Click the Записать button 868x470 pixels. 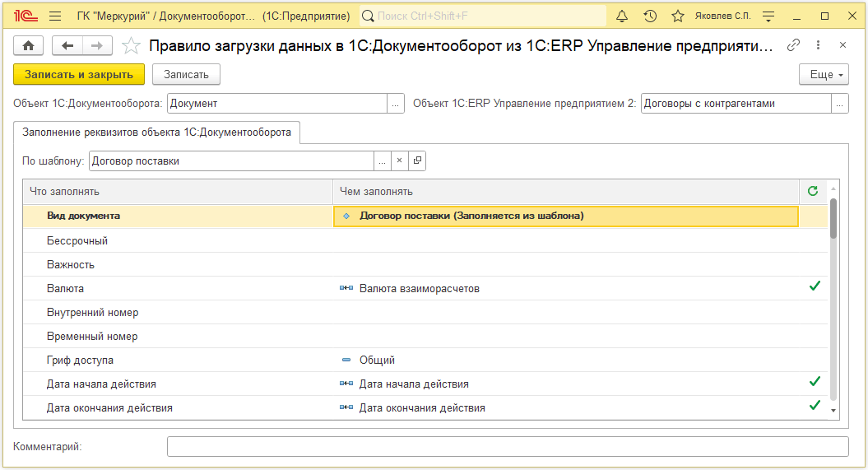point(186,74)
